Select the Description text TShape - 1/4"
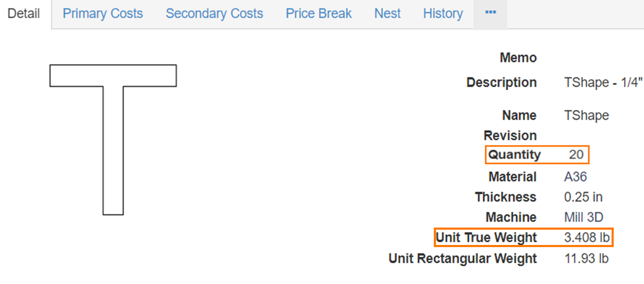This screenshot has width=644, height=284. tap(603, 83)
